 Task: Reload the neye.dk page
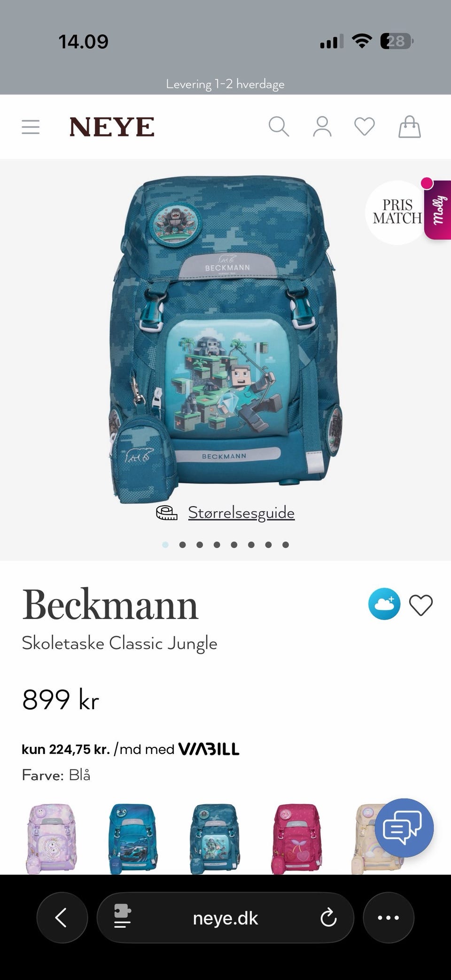tap(328, 917)
